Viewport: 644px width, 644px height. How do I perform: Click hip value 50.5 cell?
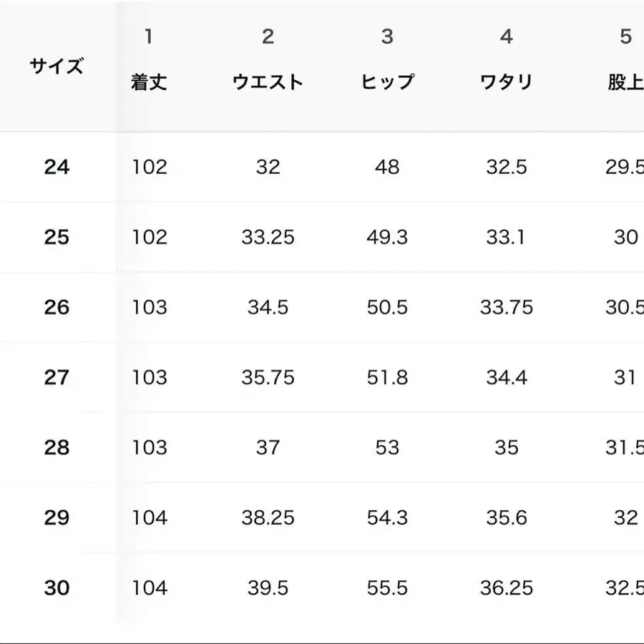click(x=387, y=307)
